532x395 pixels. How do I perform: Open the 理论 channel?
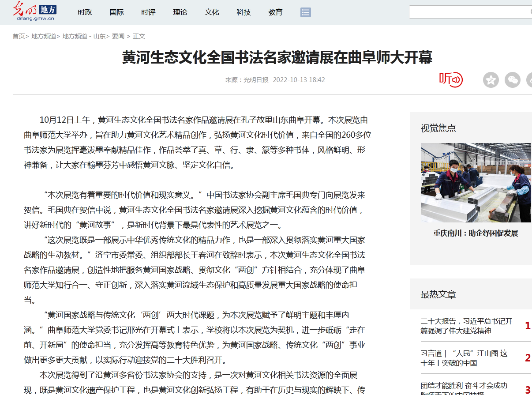tap(180, 12)
